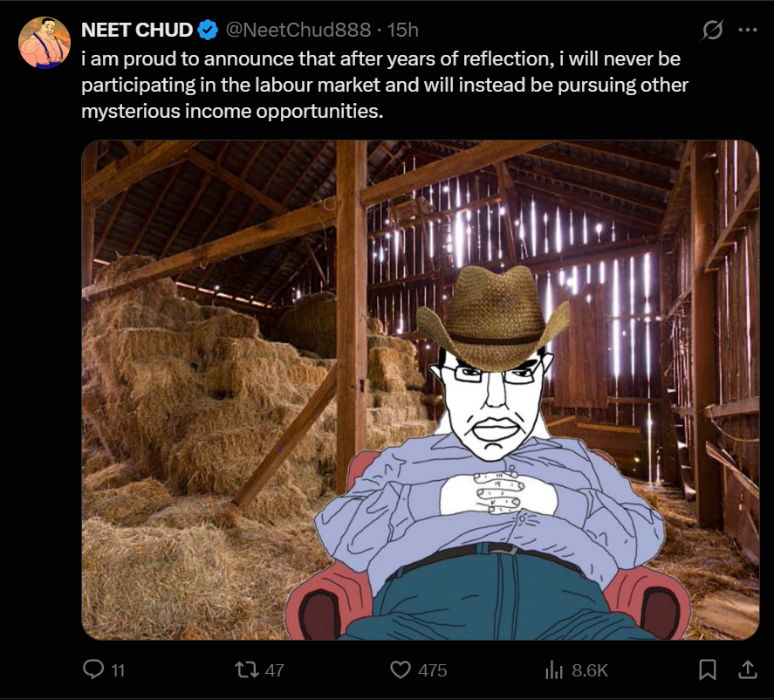This screenshot has width=774, height=700.
Task: Click the 475 likes count
Action: [432, 670]
